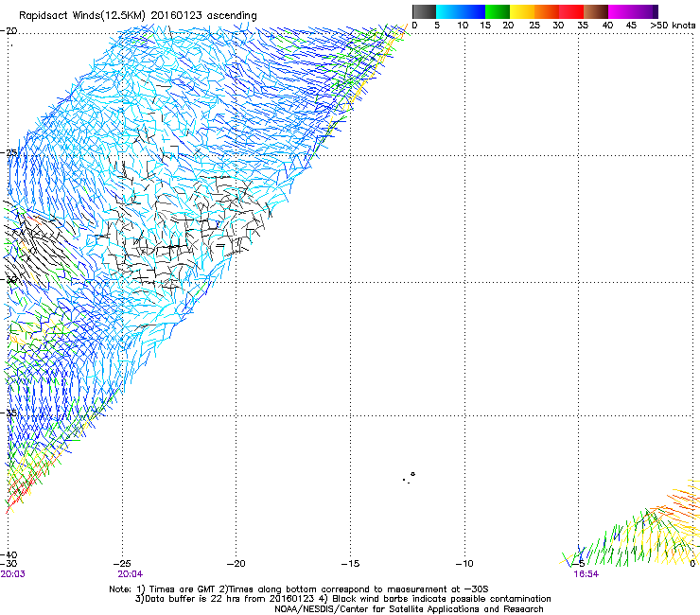Click the 'Data buffer is 22 hrs' note line
The height and width of the screenshot is (615, 700).
pyautogui.click(x=342, y=599)
